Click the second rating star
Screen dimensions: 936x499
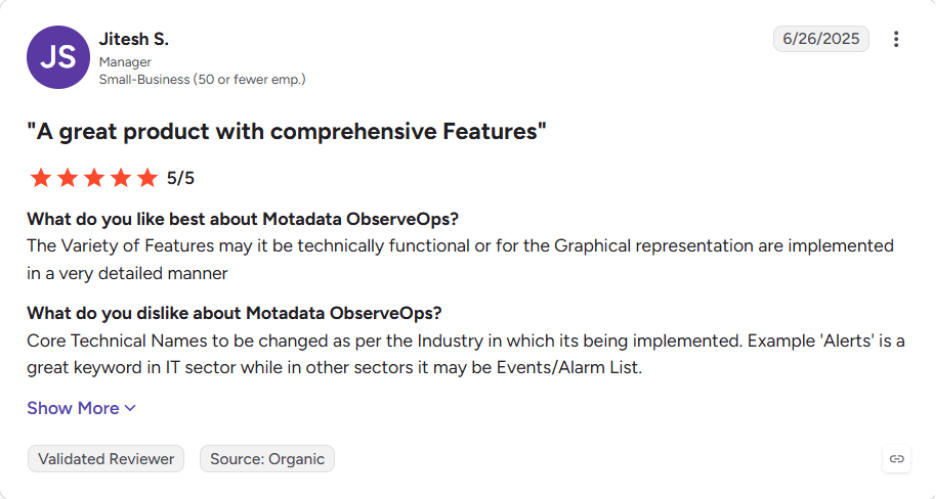coord(67,178)
